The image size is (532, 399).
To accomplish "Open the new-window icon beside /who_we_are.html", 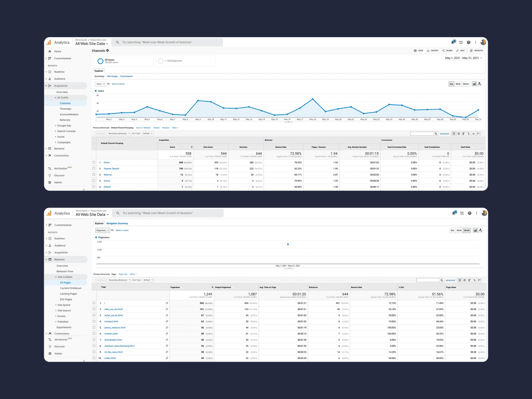I will pos(167,309).
